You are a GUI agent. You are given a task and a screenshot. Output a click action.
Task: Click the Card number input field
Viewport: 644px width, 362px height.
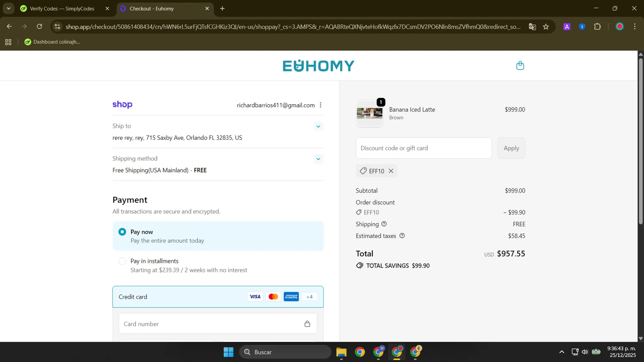click(x=218, y=324)
